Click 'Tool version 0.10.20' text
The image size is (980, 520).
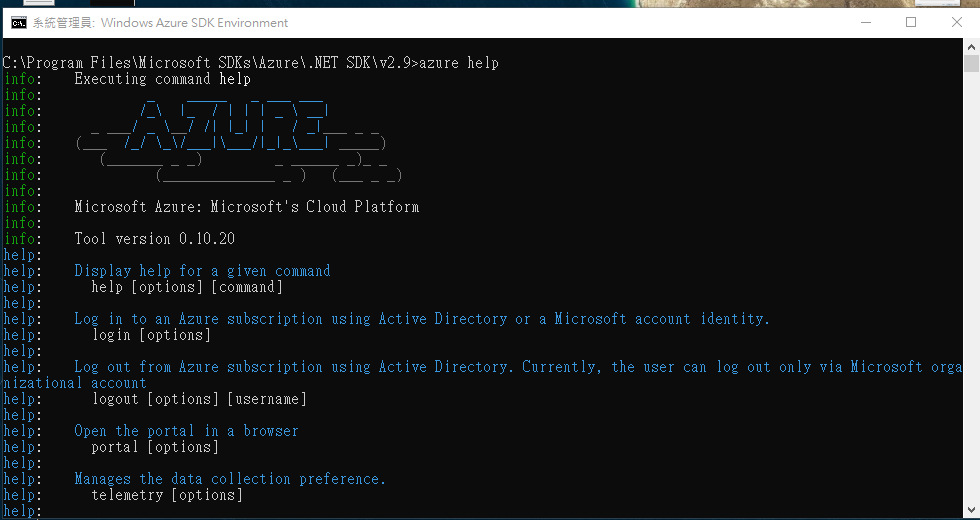154,239
